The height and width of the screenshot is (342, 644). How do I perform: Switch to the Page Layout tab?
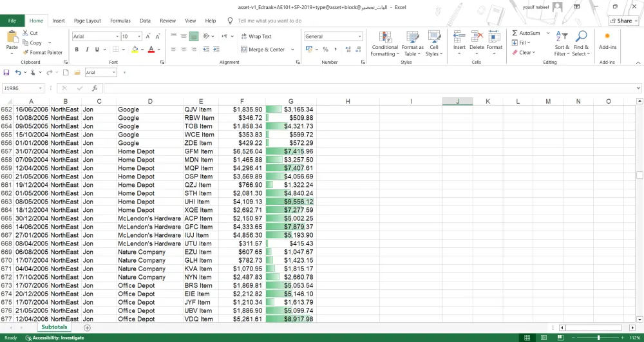[x=88, y=21]
